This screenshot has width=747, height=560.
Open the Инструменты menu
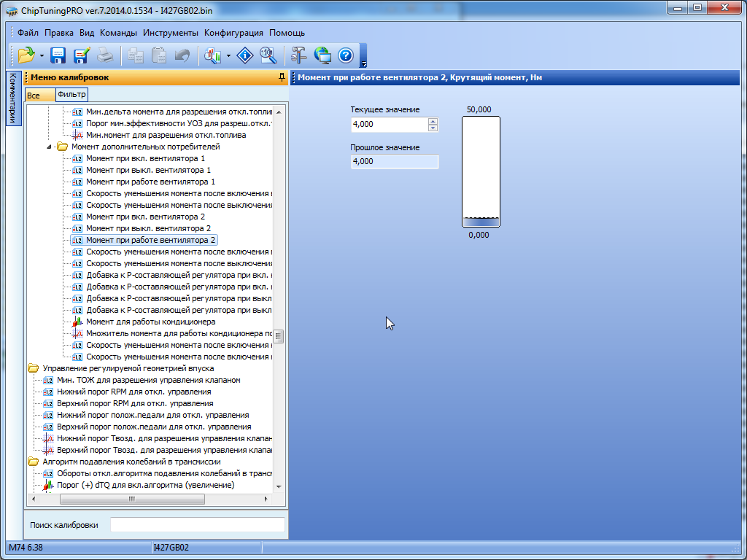point(171,33)
